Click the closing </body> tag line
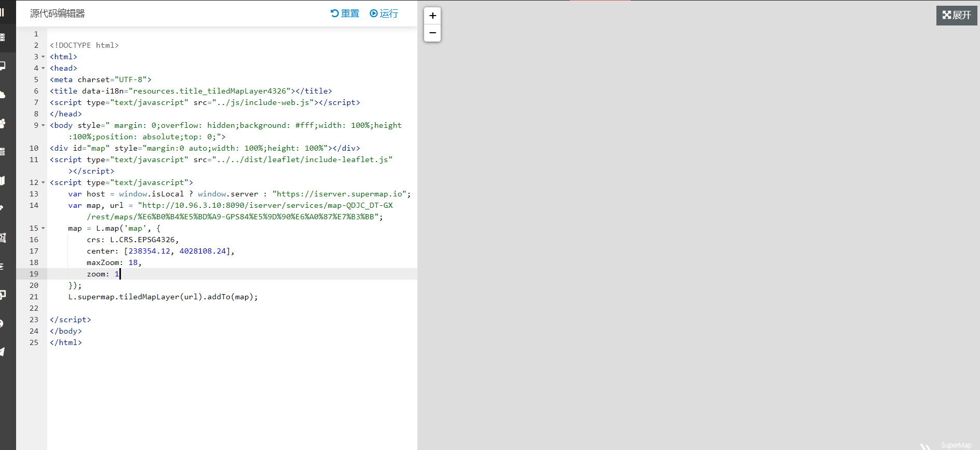Screen dimensions: 980x450 point(66,331)
